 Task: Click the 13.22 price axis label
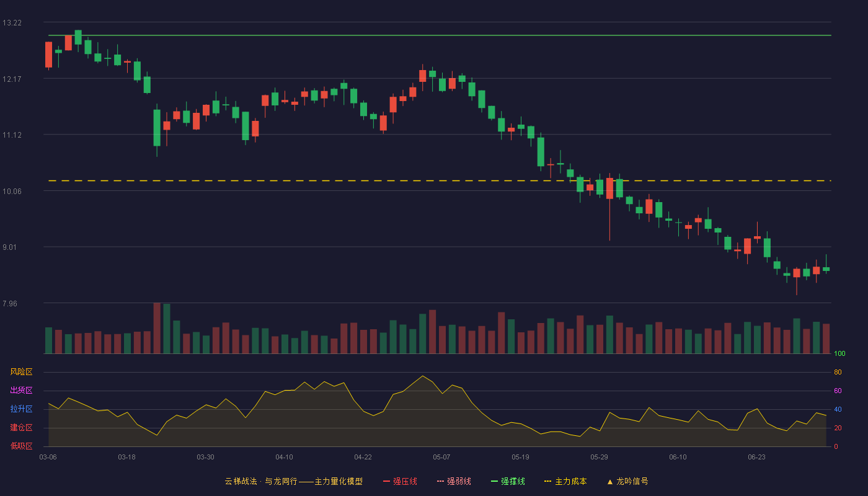[x=12, y=23]
